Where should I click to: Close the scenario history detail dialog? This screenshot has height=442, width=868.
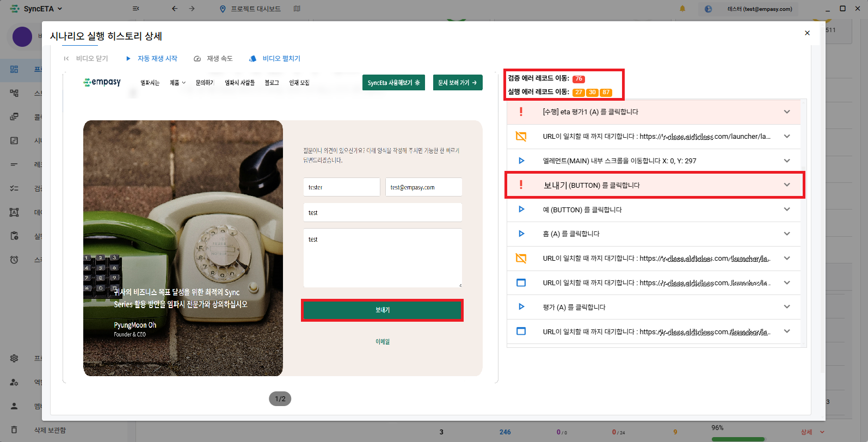coord(807,33)
